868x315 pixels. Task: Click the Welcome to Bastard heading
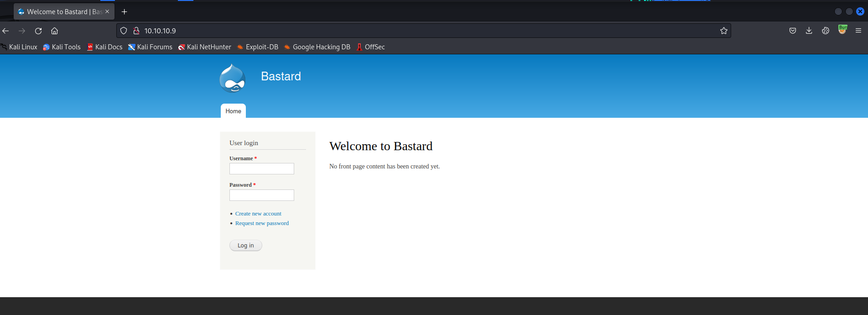point(381,146)
